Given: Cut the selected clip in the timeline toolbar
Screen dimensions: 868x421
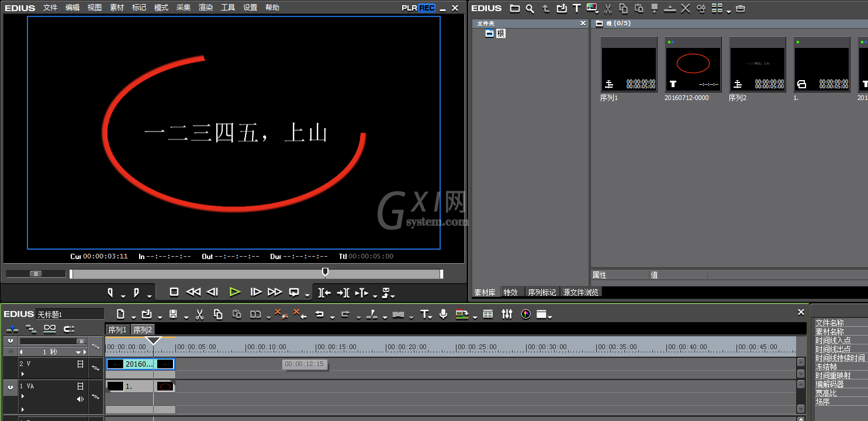Looking at the screenshot, I should 199,314.
